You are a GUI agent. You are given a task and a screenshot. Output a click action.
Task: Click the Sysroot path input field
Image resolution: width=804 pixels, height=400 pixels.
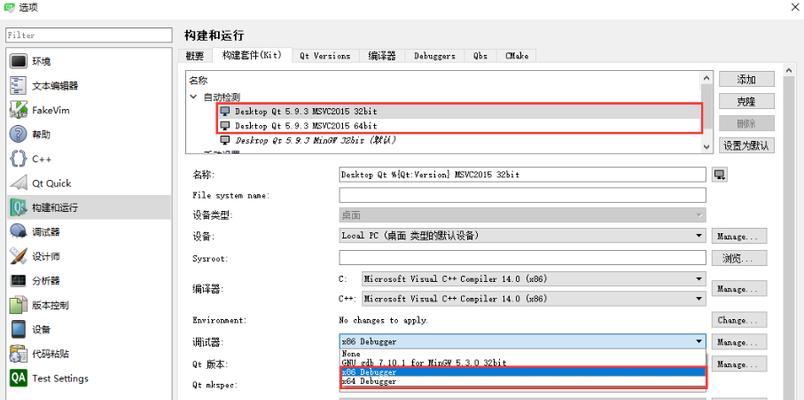point(522,258)
